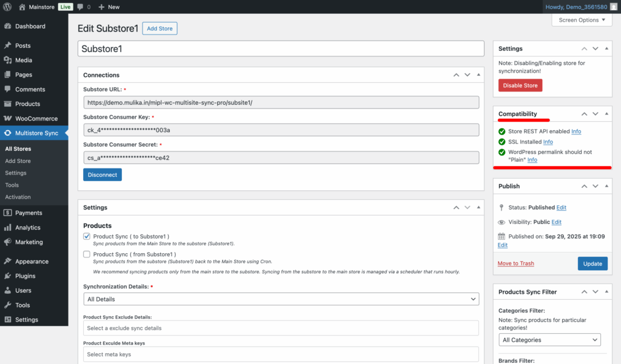
Task: Open the Add Store submenu item
Action: 18,161
